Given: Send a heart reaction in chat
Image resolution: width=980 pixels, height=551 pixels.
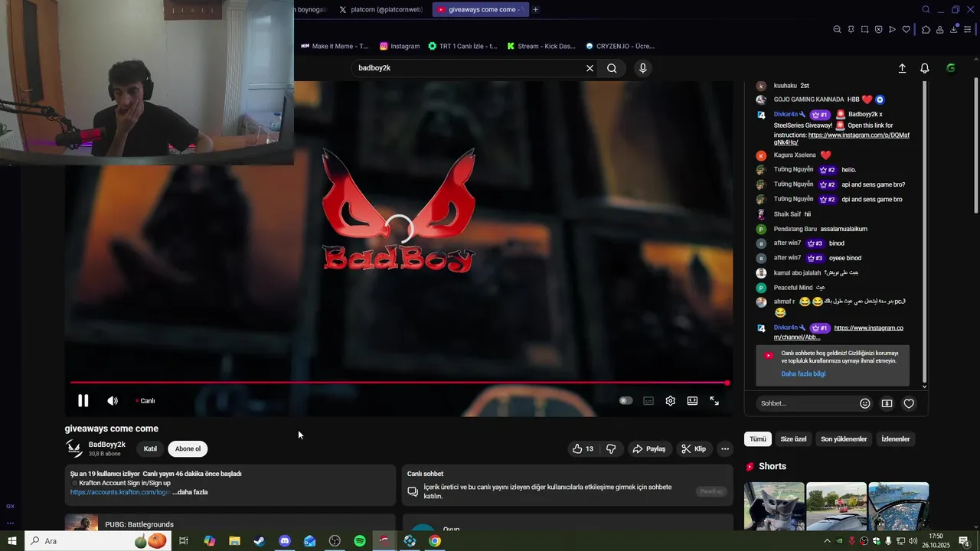Looking at the screenshot, I should 909,403.
